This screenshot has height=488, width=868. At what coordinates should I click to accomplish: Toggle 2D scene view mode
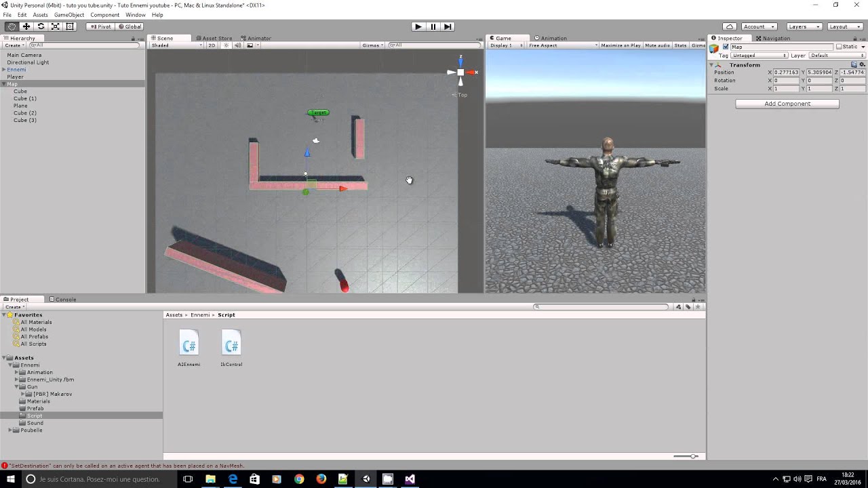pos(212,45)
